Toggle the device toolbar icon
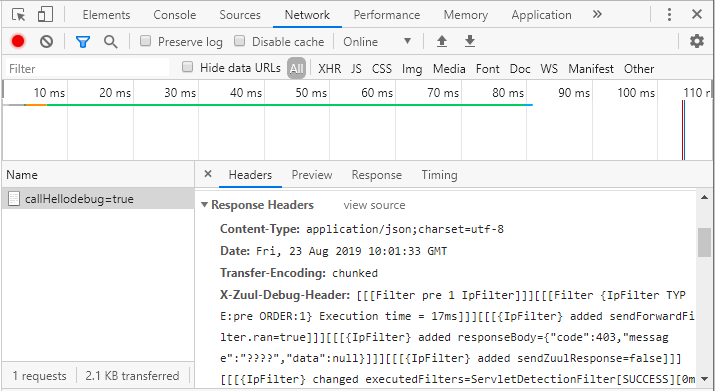Viewport: 715px width, 391px height. click(45, 15)
